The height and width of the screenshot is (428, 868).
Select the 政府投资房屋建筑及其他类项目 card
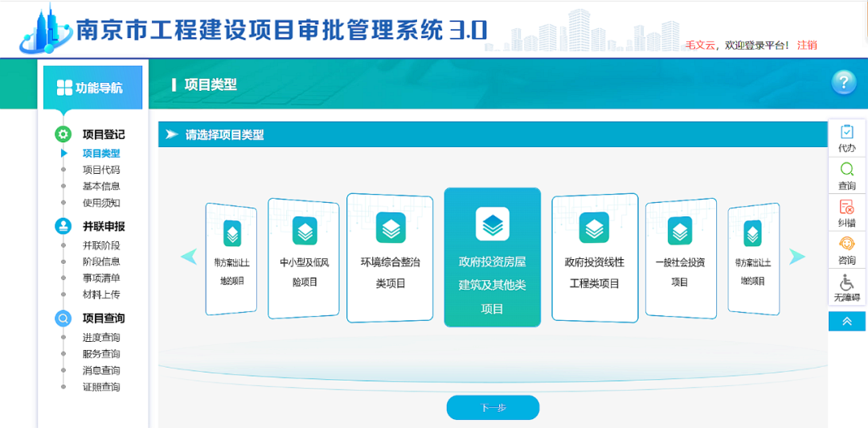[x=492, y=257]
